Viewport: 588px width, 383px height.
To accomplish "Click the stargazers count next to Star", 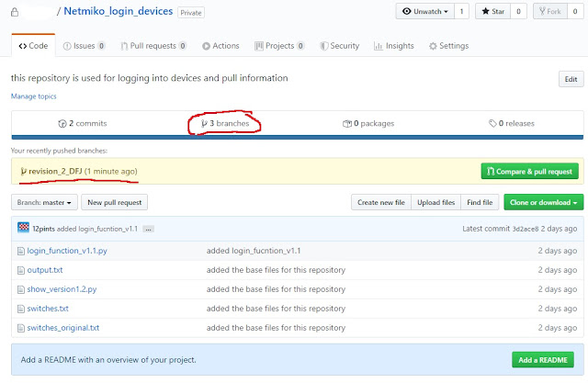I will [518, 11].
